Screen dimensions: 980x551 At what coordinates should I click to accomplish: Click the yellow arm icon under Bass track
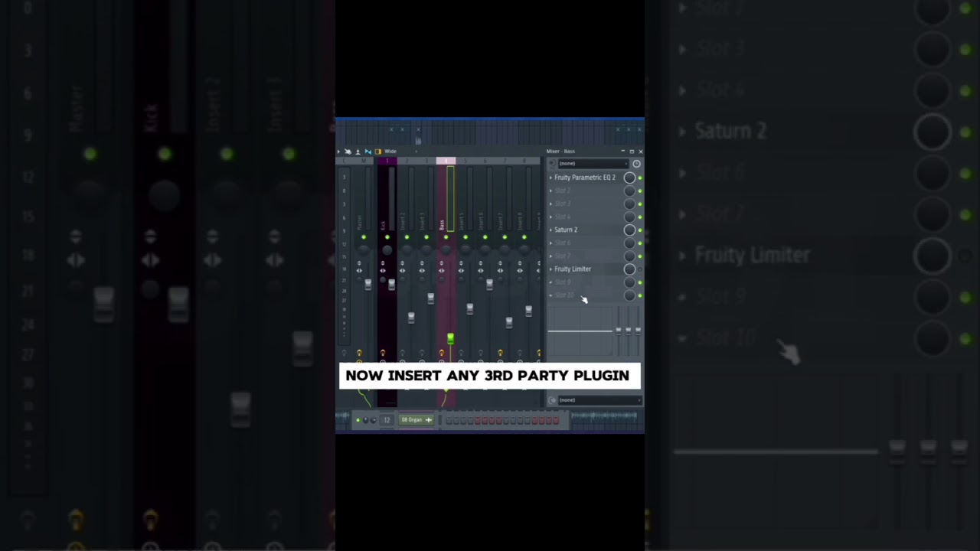point(442,353)
